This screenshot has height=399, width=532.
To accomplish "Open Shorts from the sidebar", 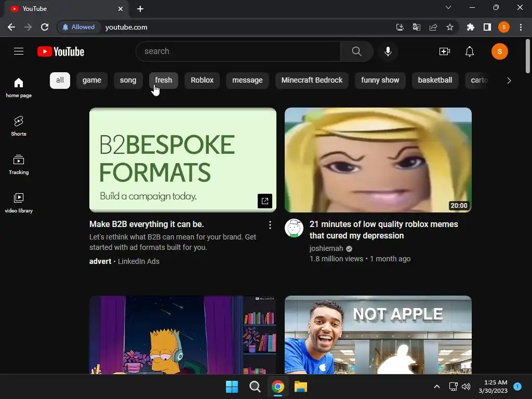I will tap(19, 126).
